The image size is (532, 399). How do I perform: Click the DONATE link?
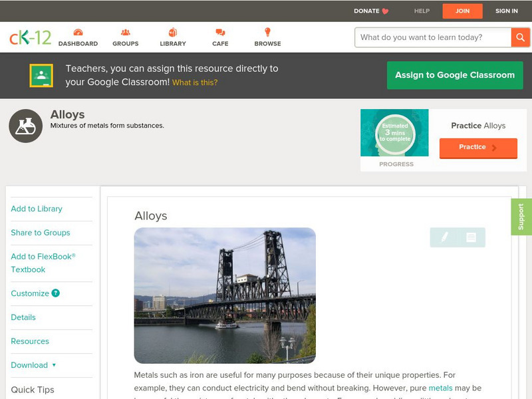point(366,11)
